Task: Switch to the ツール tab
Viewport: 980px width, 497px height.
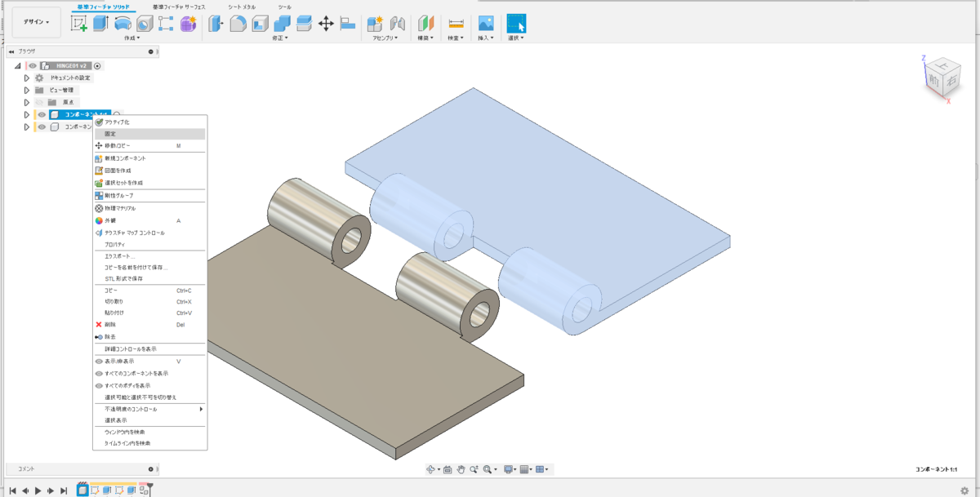Action: [x=284, y=7]
